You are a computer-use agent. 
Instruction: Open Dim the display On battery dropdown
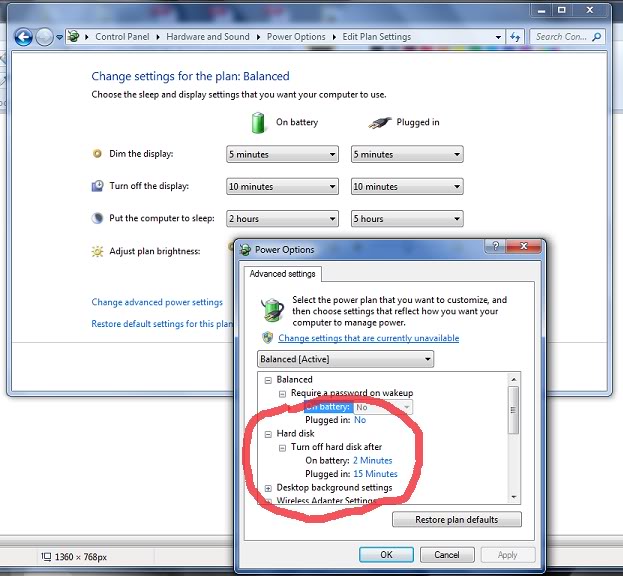[x=282, y=154]
